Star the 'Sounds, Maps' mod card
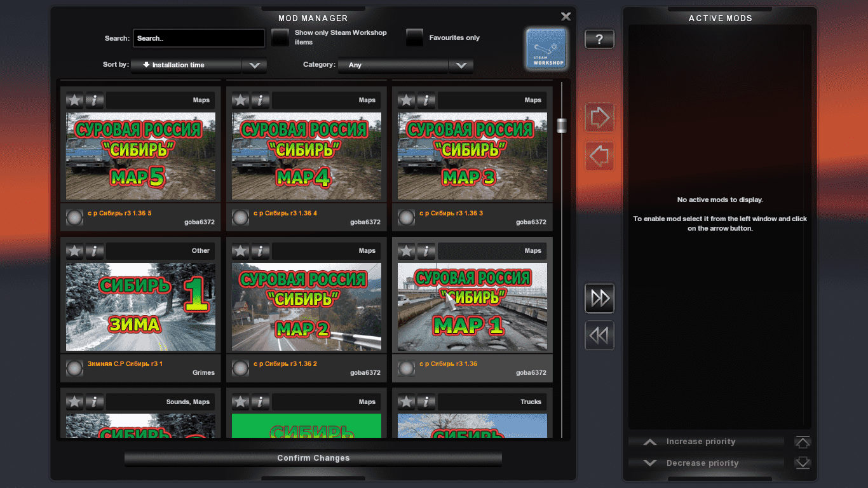The width and height of the screenshot is (868, 488). click(x=75, y=402)
